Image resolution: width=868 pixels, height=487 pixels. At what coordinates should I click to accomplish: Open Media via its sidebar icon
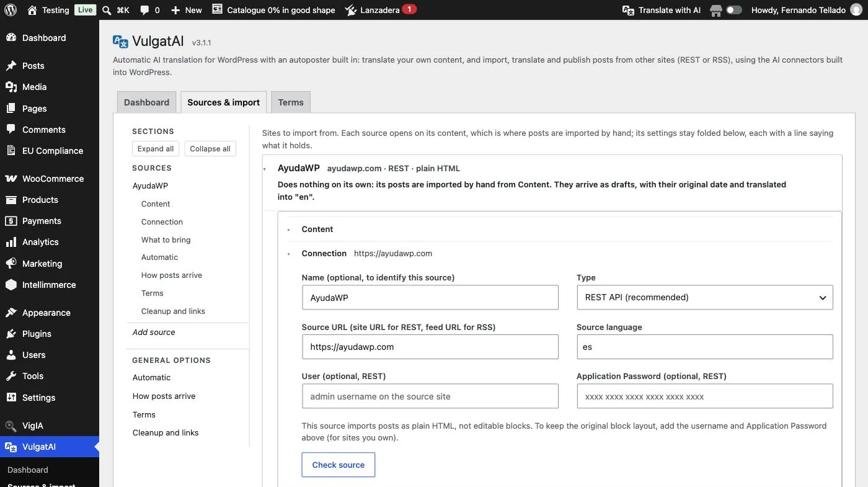[11, 87]
